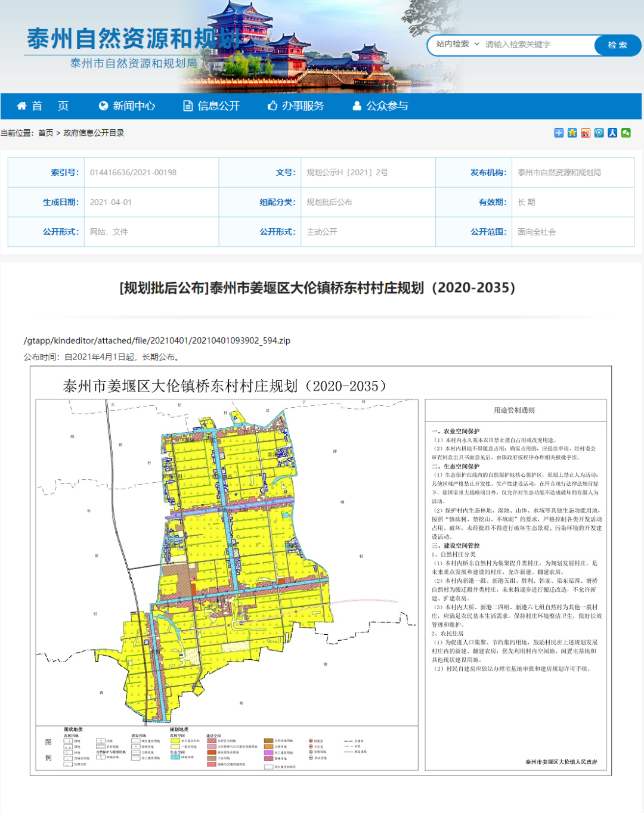Share page to QQ Zone star icon
644x813 pixels.
click(x=572, y=133)
